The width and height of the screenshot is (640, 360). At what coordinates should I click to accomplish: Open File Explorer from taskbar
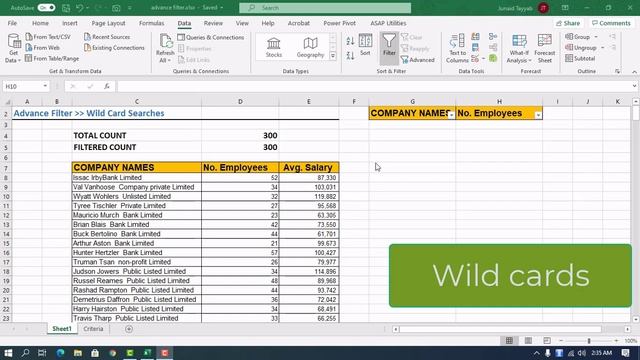coord(78,353)
